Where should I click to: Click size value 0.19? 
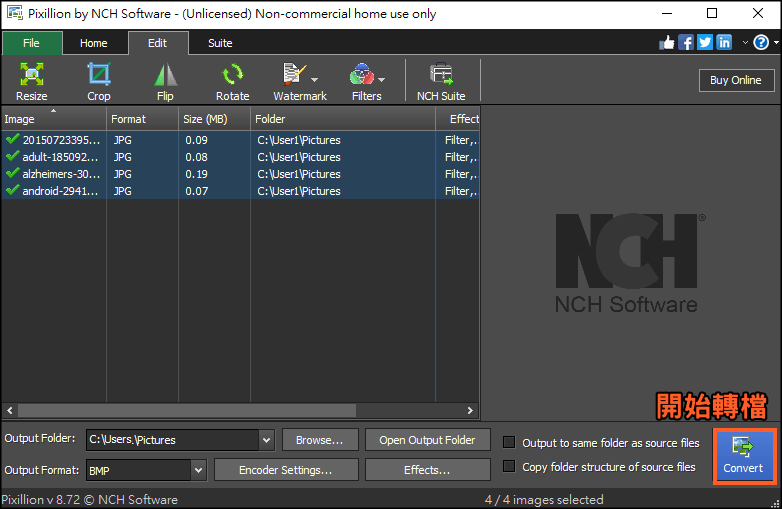click(x=196, y=174)
